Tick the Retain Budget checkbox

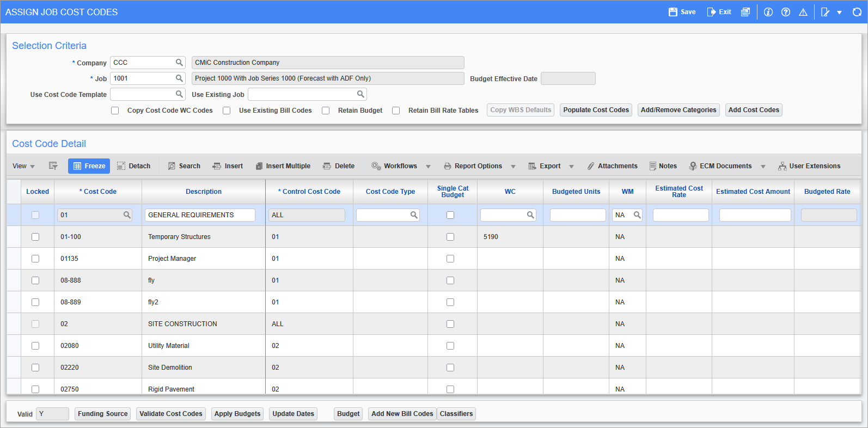(326, 111)
